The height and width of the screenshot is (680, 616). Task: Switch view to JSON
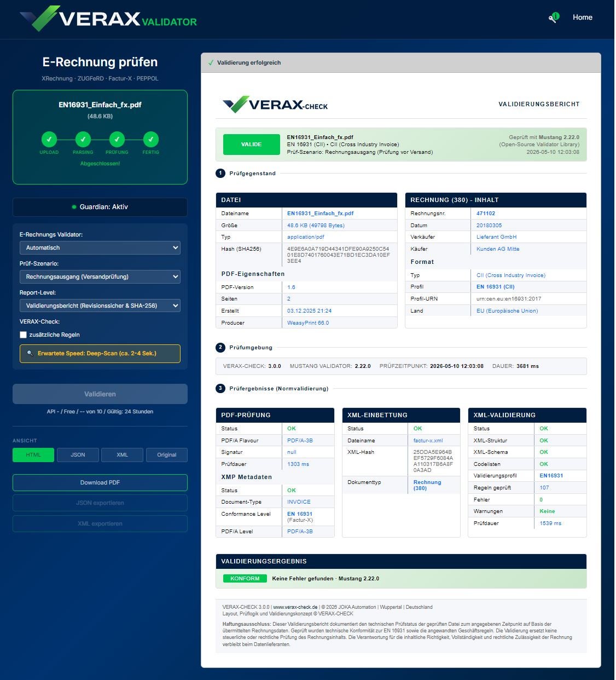[78, 455]
